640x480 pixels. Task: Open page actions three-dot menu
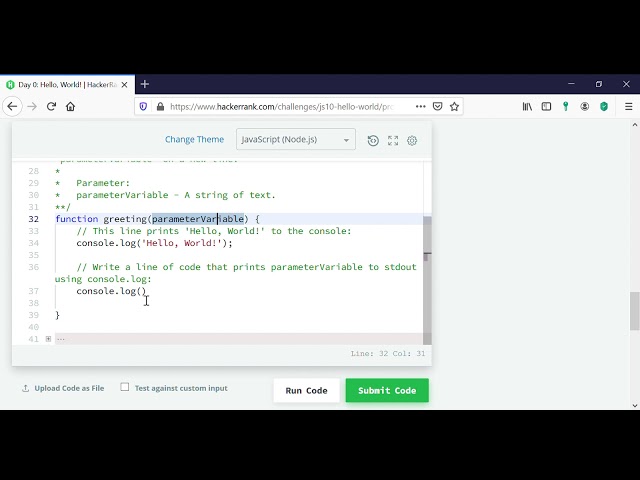point(420,107)
